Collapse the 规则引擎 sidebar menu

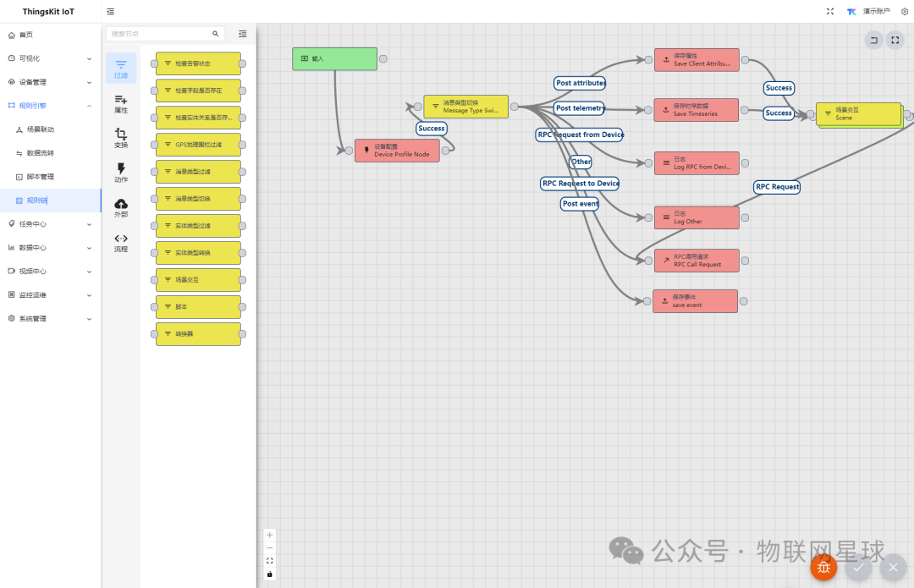pos(51,106)
